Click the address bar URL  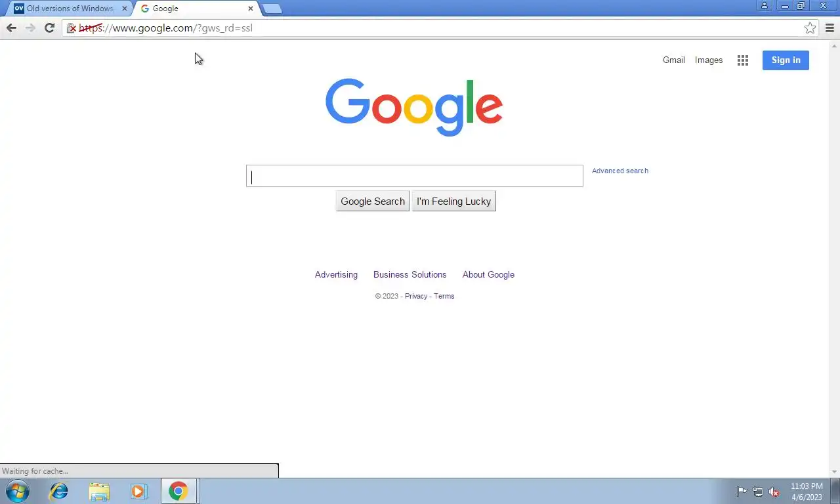click(165, 28)
